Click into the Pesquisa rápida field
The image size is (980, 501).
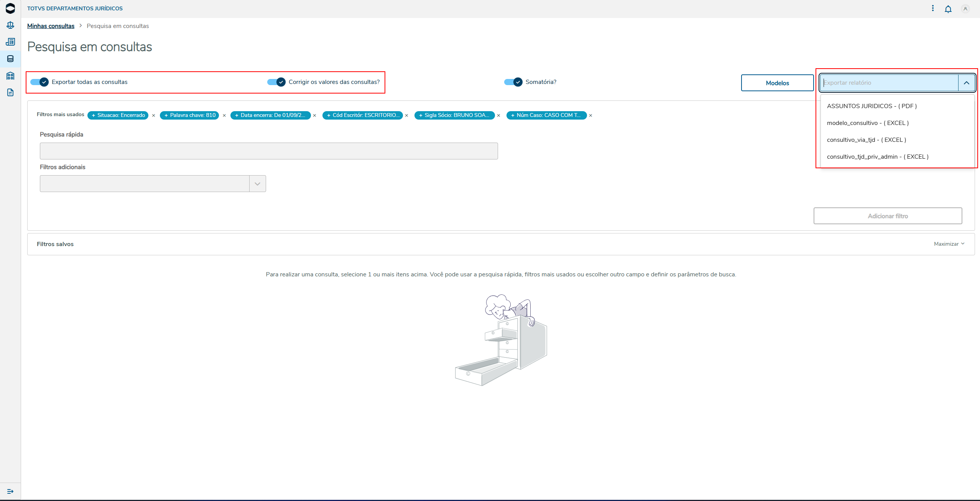[268, 151]
